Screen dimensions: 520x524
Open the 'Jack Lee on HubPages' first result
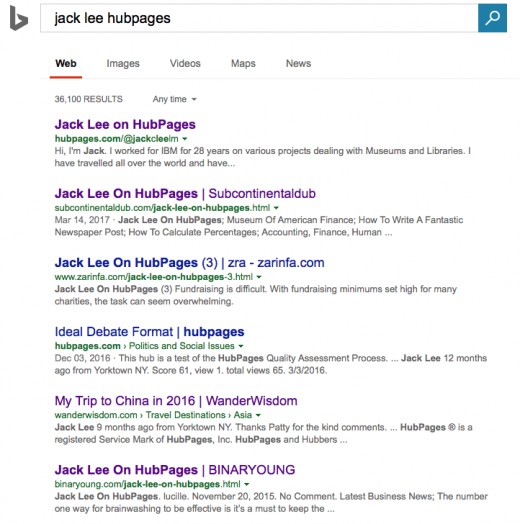(125, 125)
